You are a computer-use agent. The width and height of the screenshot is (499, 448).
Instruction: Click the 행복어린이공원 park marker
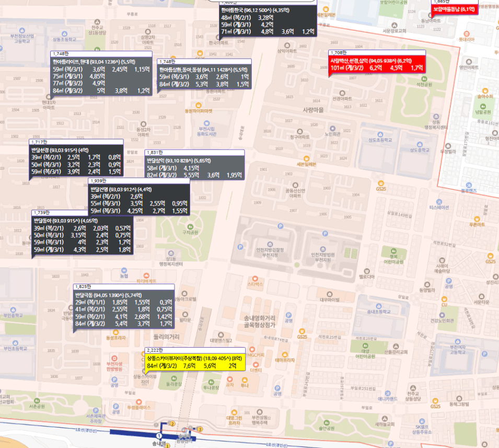(393, 251)
